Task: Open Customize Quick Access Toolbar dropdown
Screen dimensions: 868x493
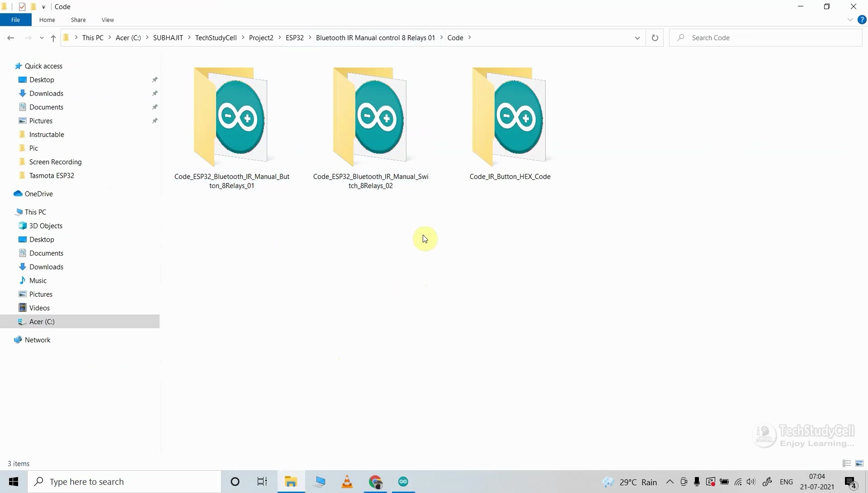Action: (x=43, y=7)
